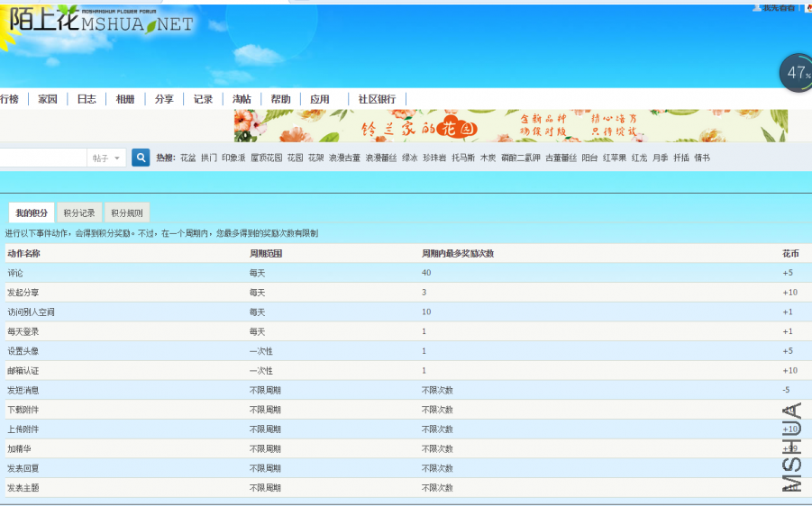
Task: Click the 47% circular progress widget
Action: (x=796, y=73)
